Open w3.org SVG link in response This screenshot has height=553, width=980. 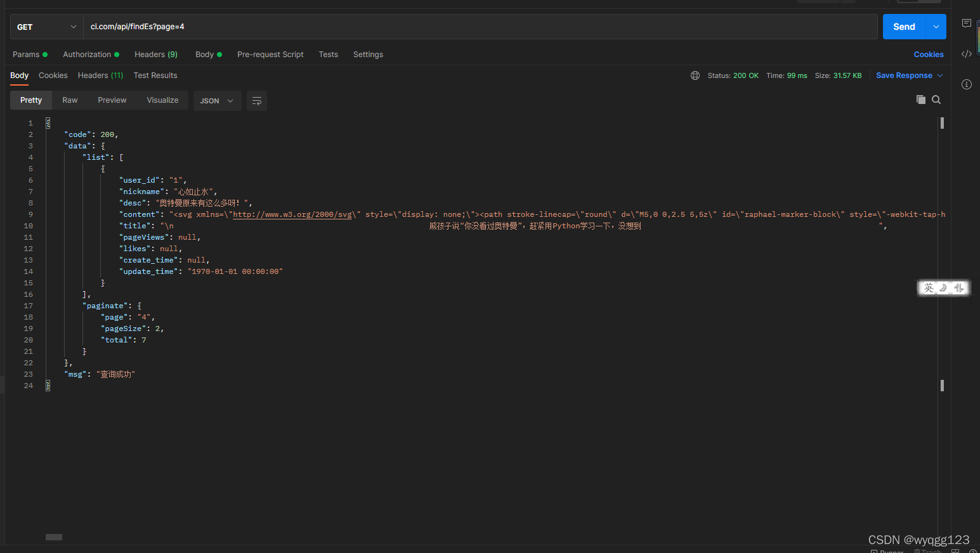(292, 214)
